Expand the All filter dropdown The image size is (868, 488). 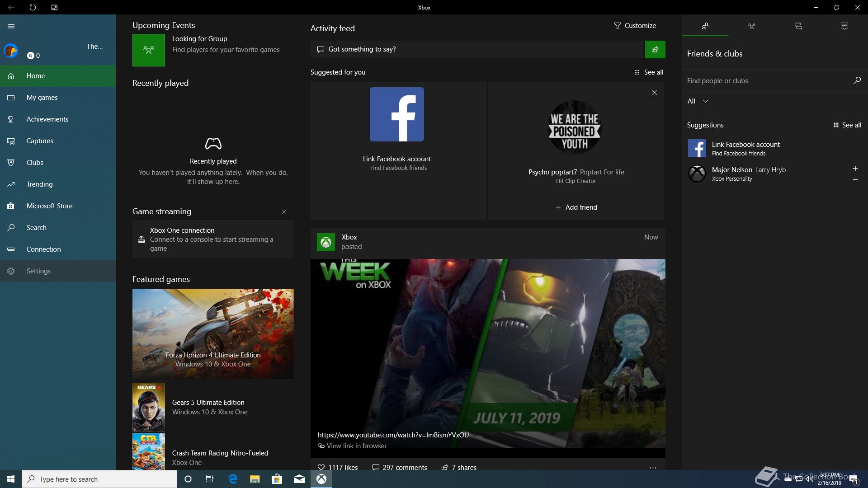tap(698, 101)
